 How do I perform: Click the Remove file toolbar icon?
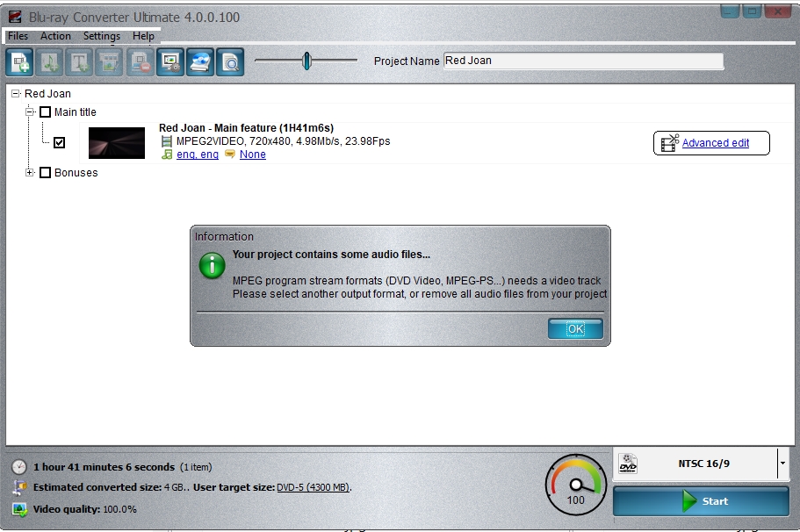click(x=140, y=62)
